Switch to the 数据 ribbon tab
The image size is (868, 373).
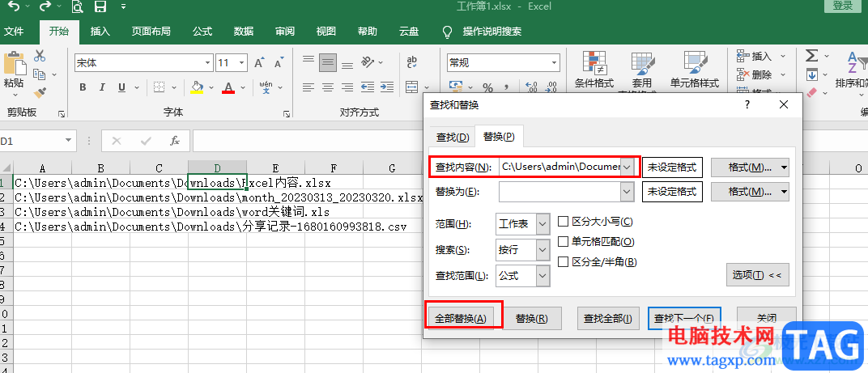(244, 32)
